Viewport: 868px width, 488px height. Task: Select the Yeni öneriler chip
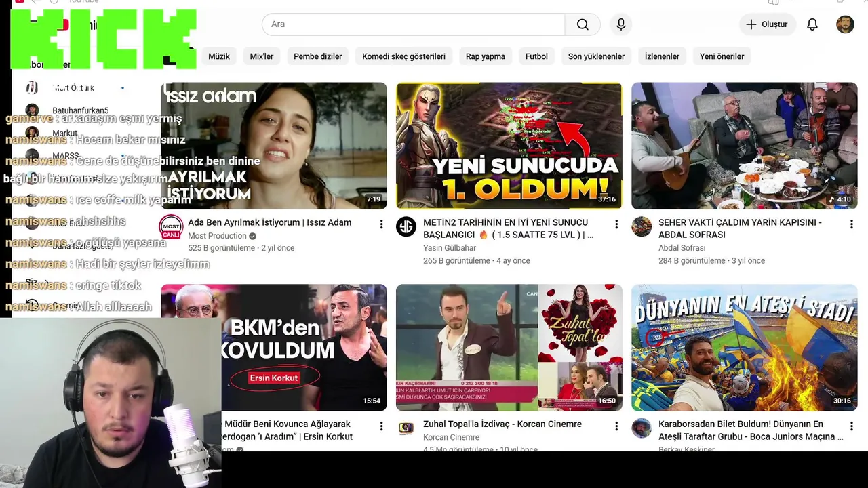[x=722, y=56]
